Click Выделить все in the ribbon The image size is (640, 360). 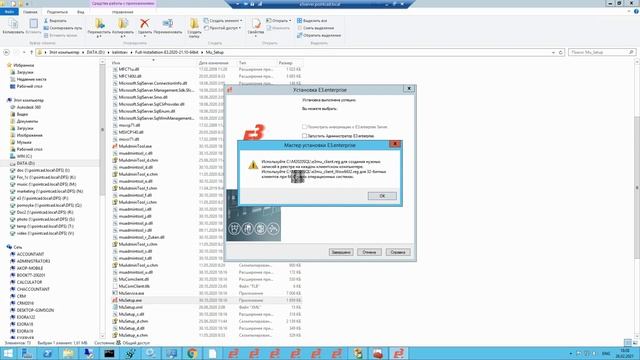tap(312, 20)
